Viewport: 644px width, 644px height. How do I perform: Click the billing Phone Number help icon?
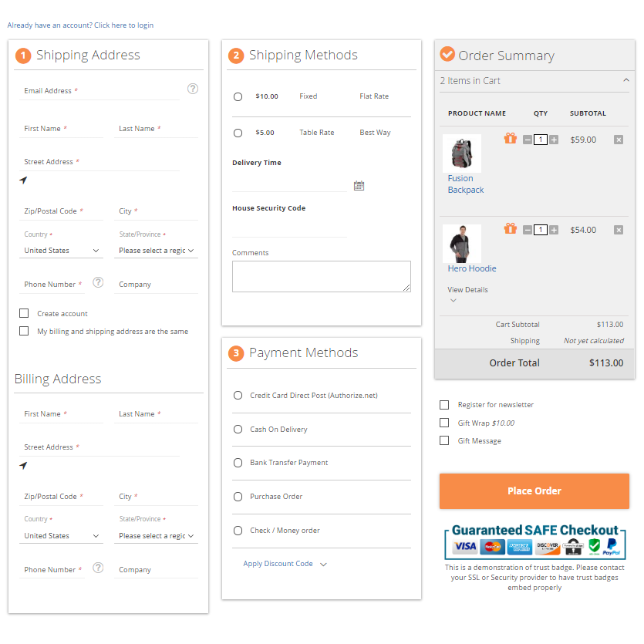[x=98, y=568]
